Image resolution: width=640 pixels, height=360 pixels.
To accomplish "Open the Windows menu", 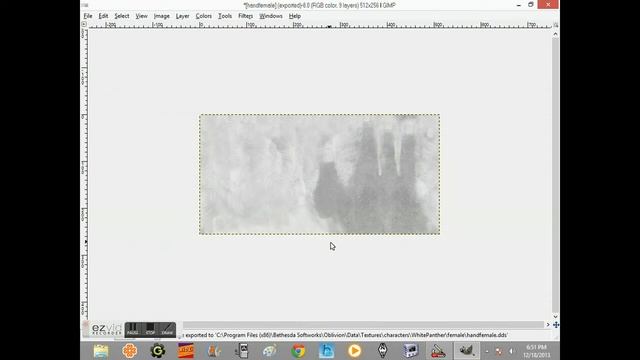I will click(x=271, y=16).
